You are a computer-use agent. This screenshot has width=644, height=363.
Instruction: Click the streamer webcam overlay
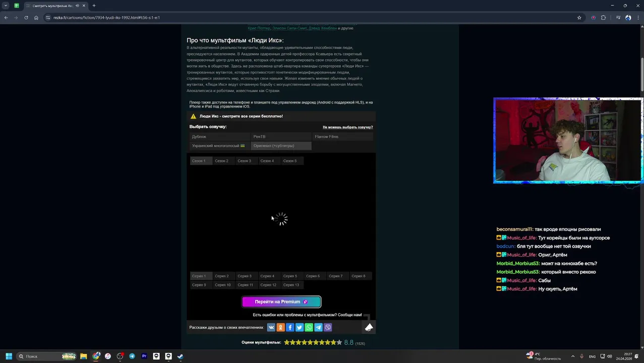(x=567, y=141)
